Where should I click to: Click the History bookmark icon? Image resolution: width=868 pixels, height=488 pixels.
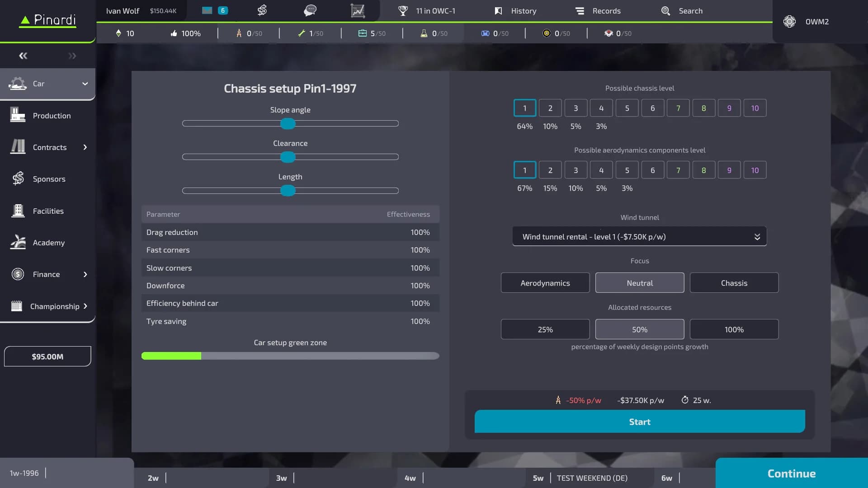tap(498, 11)
